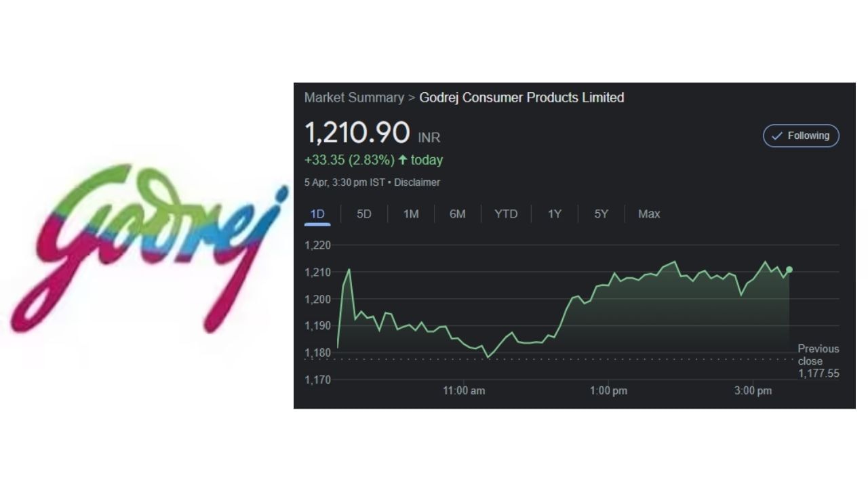Toggle the Following button
868x488 pixels.
tap(801, 136)
